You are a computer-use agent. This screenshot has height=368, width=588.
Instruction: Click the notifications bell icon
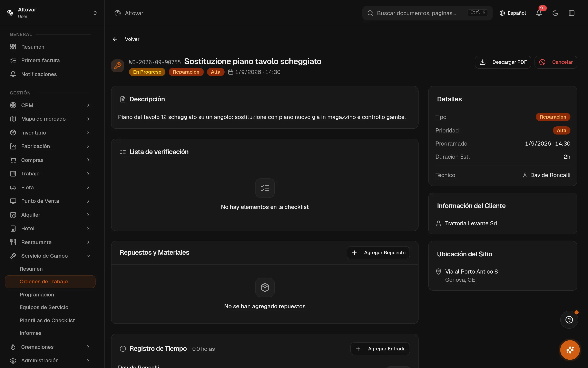(539, 13)
